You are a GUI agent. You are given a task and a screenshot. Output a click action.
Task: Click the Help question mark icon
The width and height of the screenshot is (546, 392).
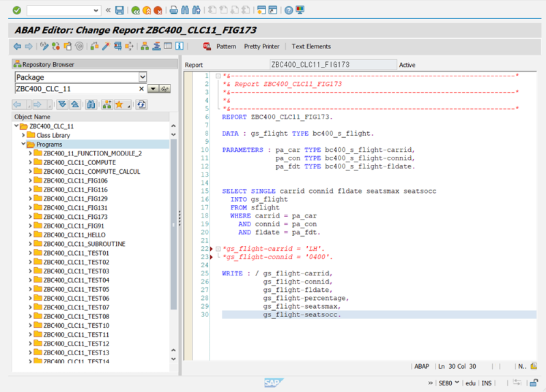click(x=289, y=10)
